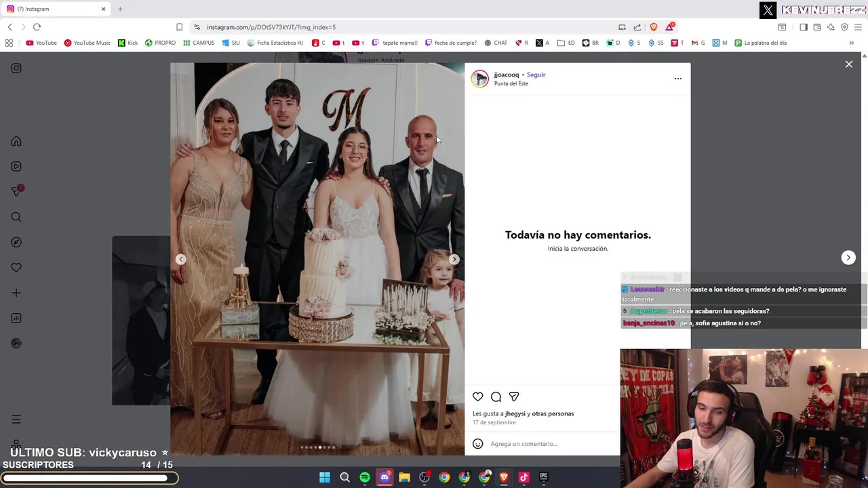
Task: Open Epic Games Launcher from taskbar
Action: [543, 477]
